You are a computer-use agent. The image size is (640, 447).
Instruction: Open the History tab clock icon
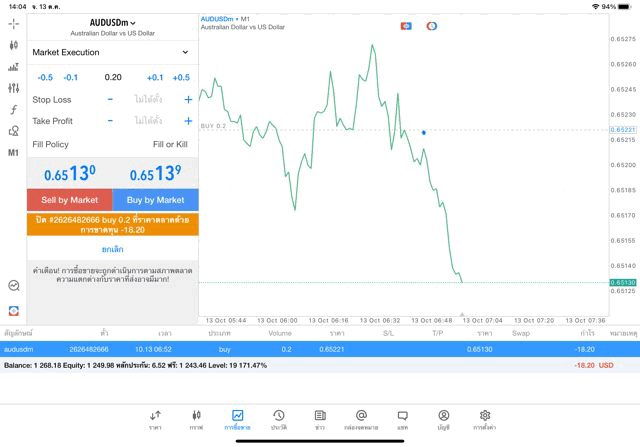click(279, 420)
